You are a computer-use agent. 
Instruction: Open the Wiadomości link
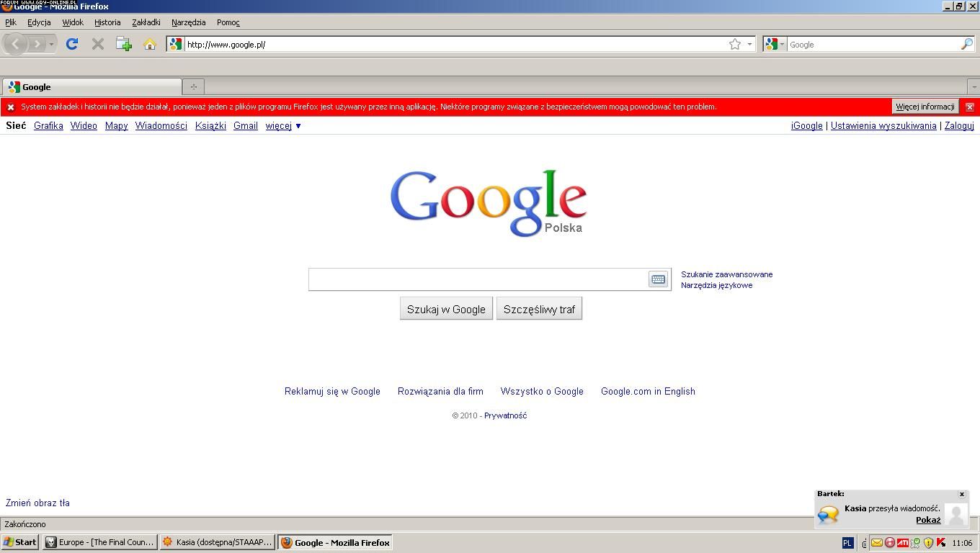tap(161, 125)
